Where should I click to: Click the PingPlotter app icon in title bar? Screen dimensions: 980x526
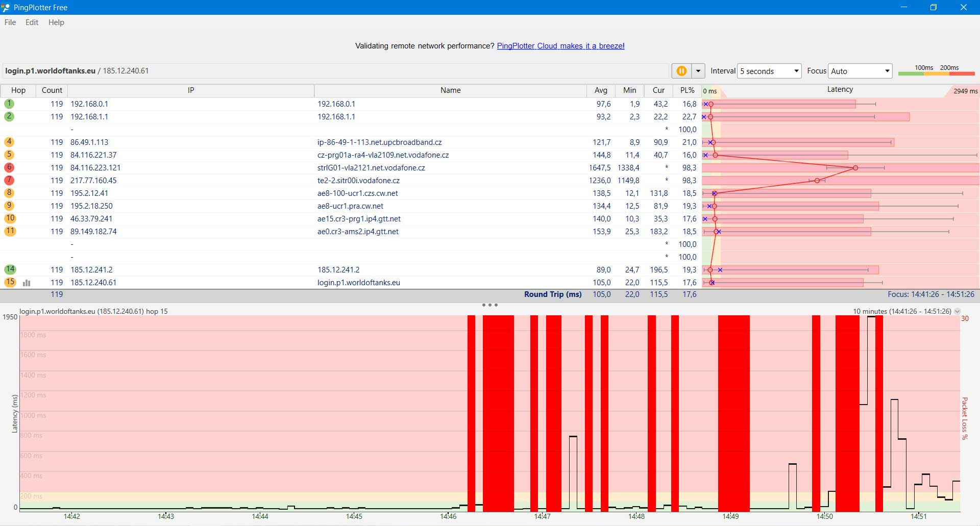click(6, 7)
